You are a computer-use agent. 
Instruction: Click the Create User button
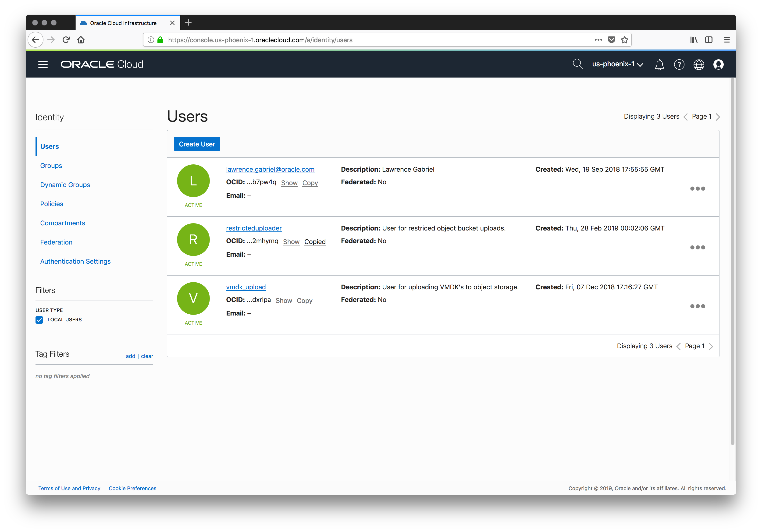[197, 144]
